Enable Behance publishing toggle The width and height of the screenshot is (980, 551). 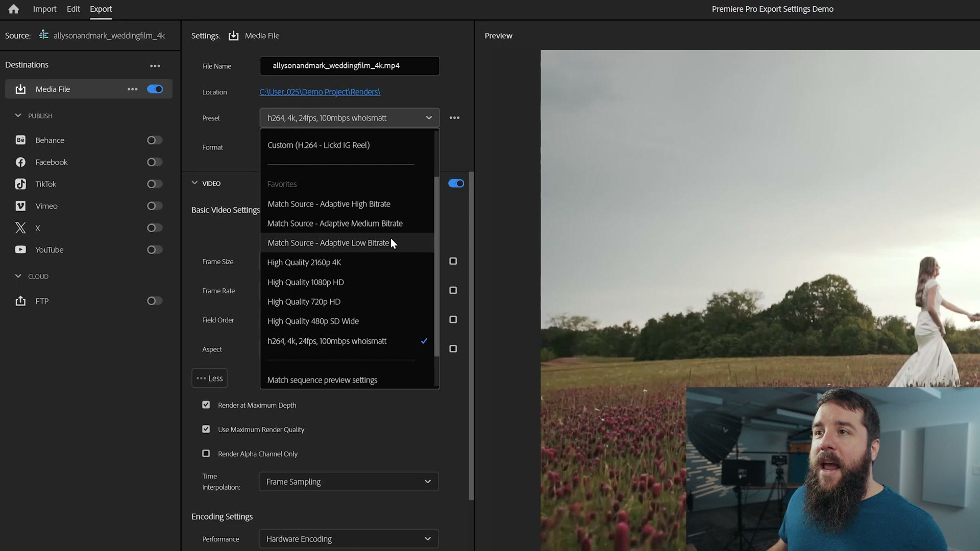(155, 140)
